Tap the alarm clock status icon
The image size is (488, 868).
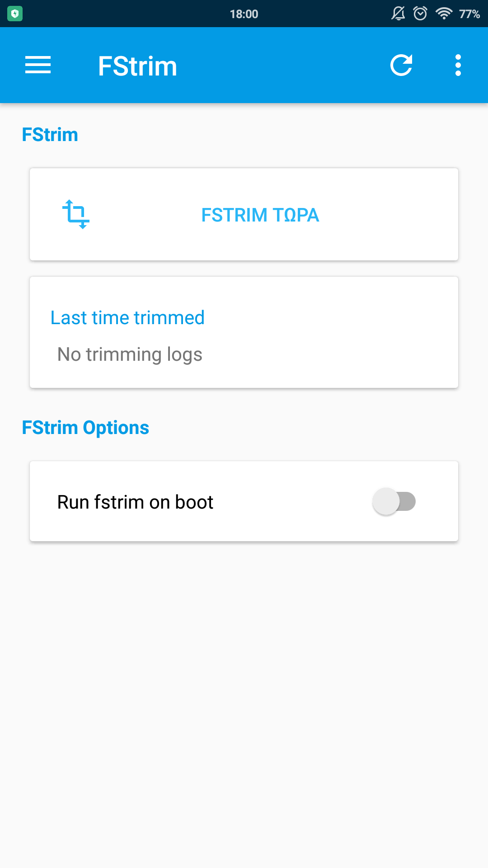(x=420, y=14)
